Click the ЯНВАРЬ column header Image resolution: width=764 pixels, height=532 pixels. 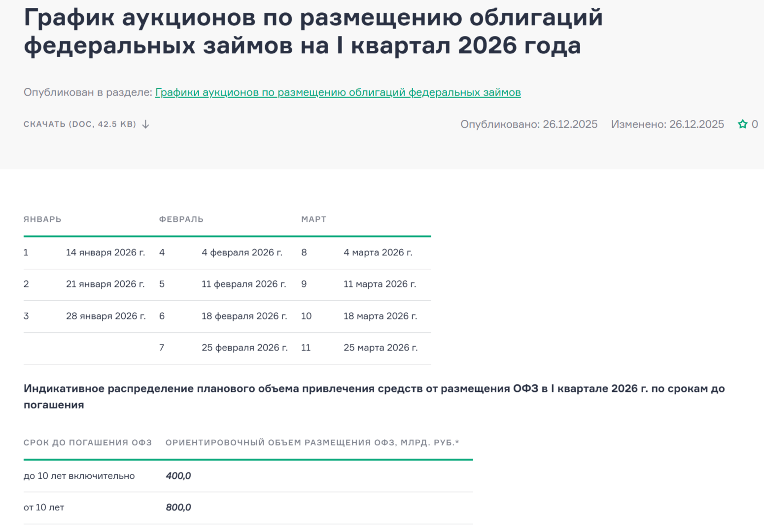(x=42, y=219)
